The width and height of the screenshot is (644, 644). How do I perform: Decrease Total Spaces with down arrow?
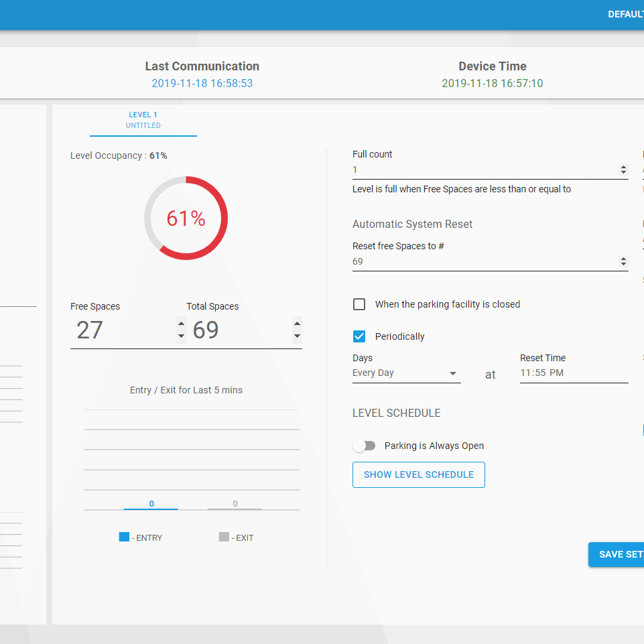tap(297, 336)
